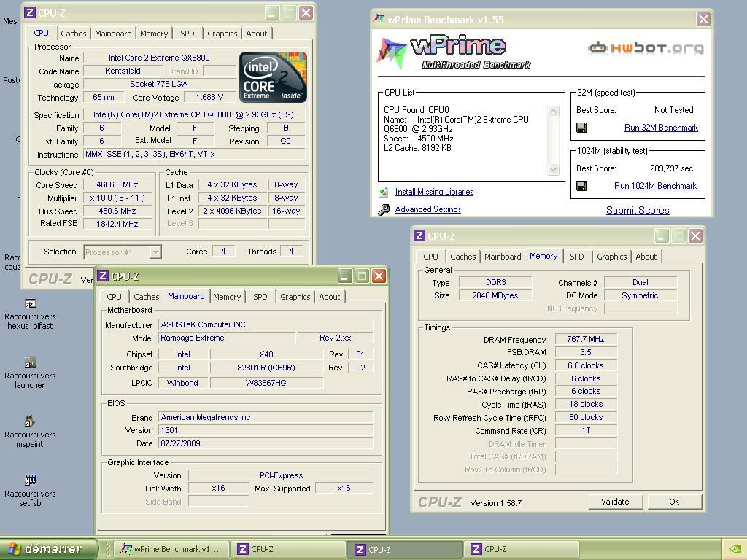
Task: Click the CPU List scroll up arrow
Action: [x=553, y=112]
